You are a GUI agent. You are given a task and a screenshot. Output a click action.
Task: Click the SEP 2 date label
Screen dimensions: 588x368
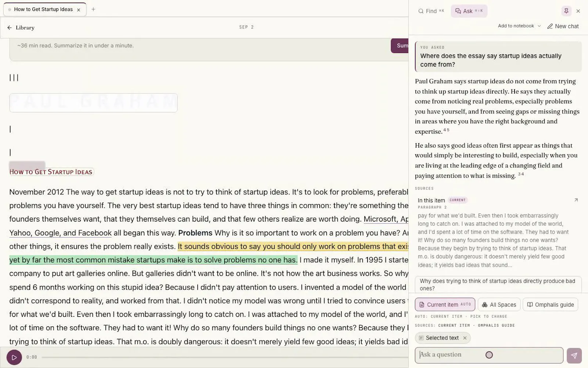247,27
